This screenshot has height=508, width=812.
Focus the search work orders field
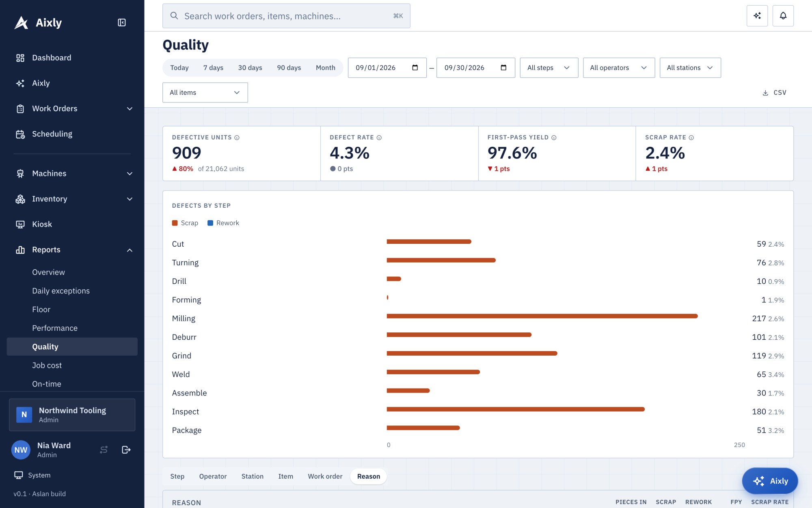pyautogui.click(x=286, y=16)
